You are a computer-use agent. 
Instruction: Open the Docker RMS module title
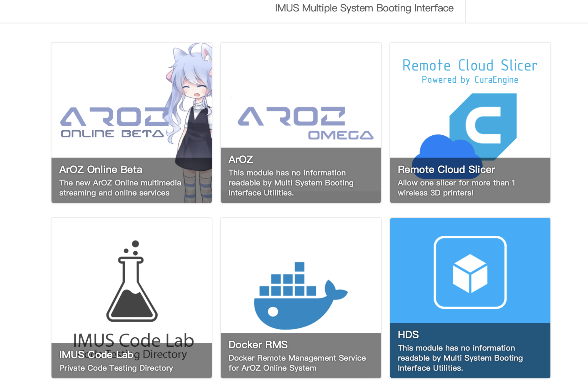point(258,345)
